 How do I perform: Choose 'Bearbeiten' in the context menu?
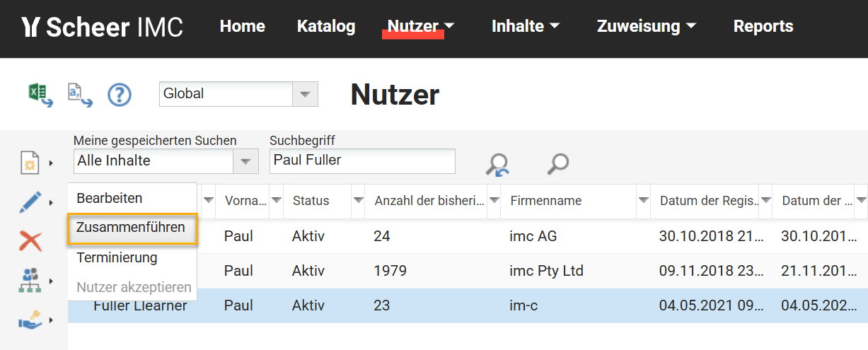click(110, 198)
